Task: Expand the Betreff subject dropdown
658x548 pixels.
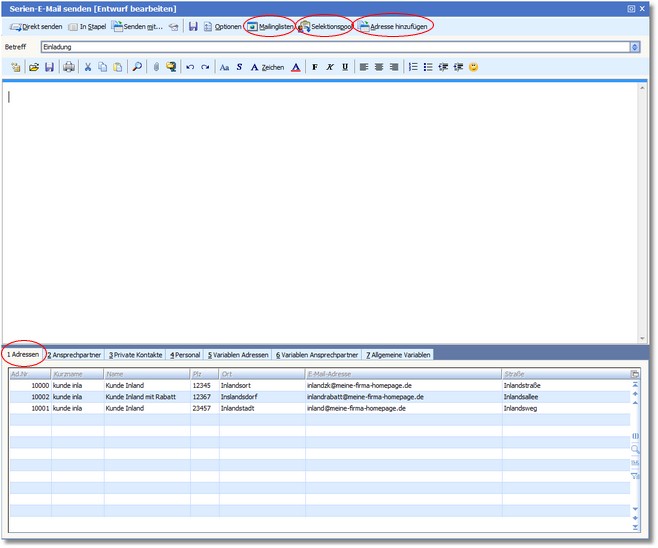Action: tap(635, 46)
